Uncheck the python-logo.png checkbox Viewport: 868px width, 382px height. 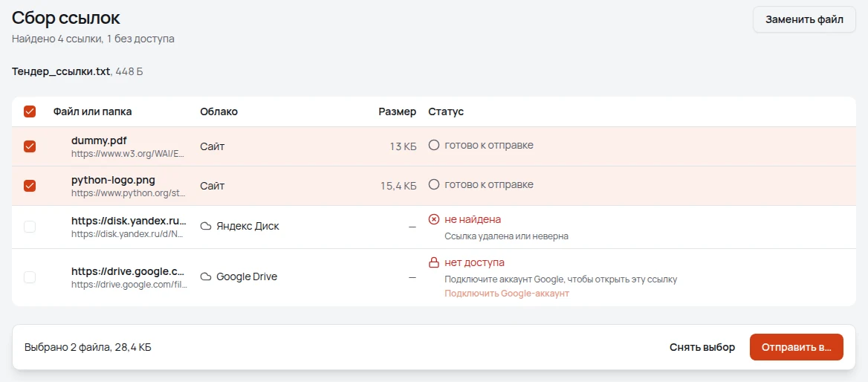[30, 186]
